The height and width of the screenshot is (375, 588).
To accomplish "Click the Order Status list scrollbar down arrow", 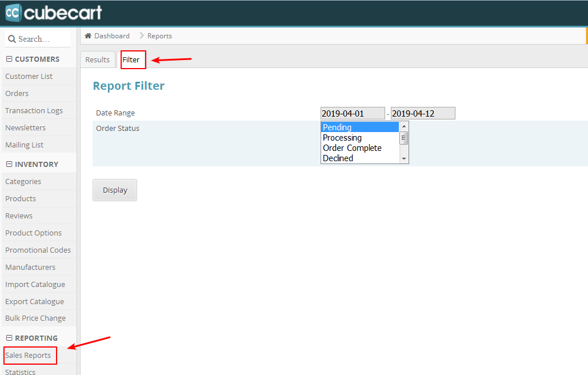I will [403, 158].
